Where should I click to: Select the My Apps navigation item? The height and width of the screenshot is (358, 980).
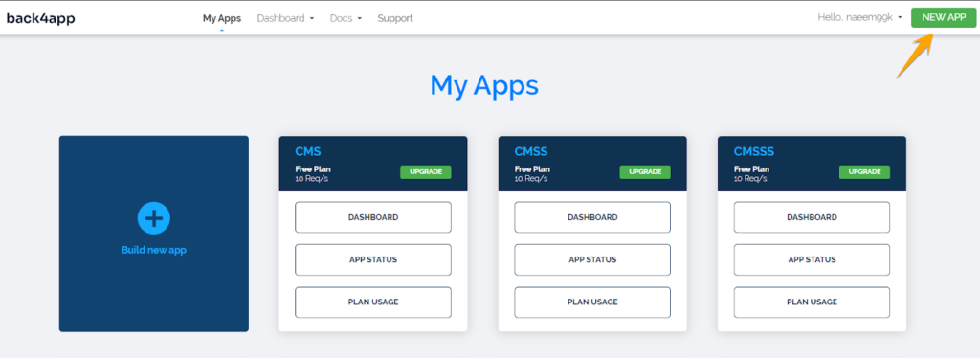click(x=222, y=18)
